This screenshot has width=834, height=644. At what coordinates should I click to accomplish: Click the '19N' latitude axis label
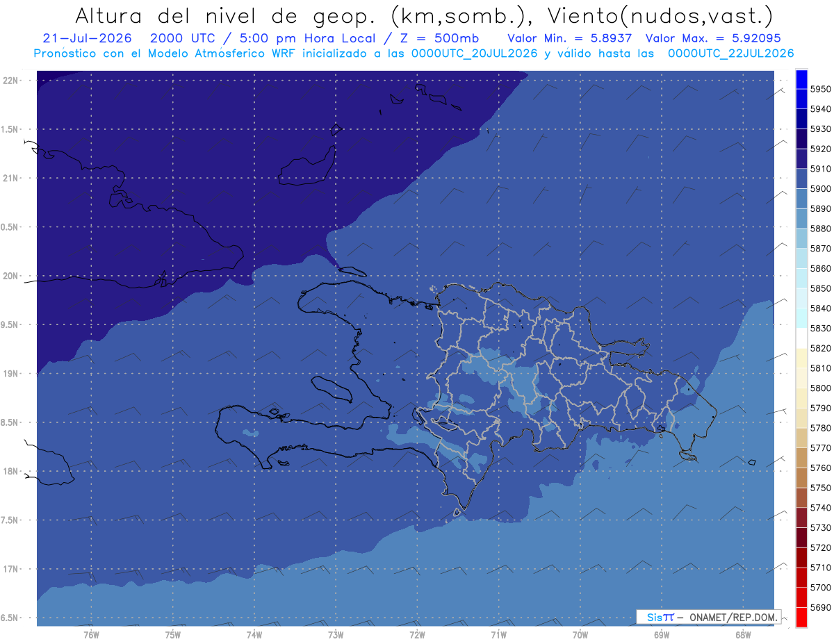(x=10, y=374)
